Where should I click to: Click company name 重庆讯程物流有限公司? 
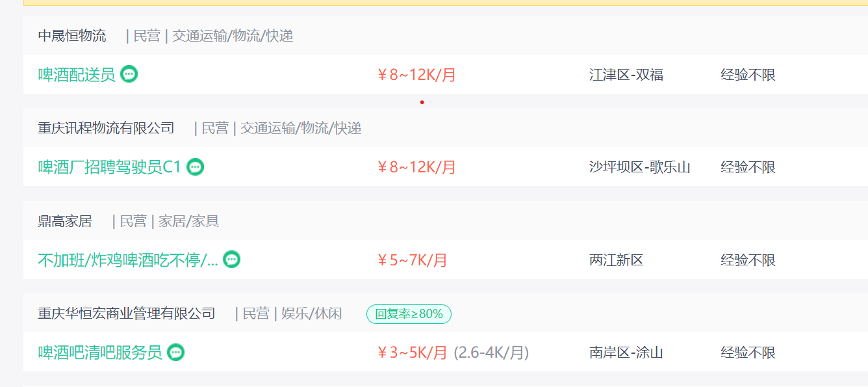click(106, 128)
